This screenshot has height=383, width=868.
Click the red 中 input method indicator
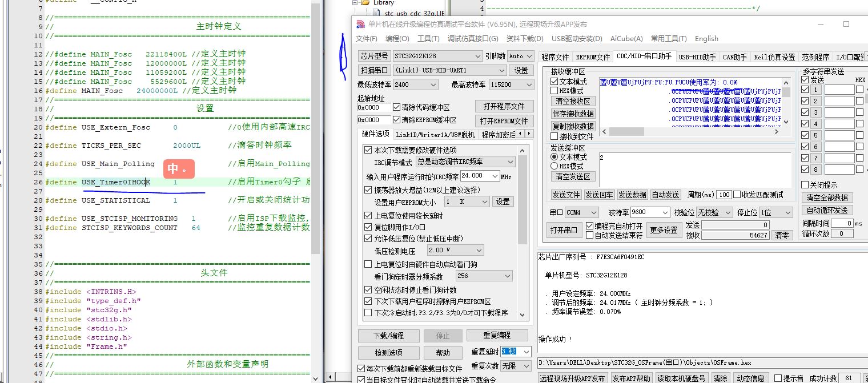tap(173, 170)
